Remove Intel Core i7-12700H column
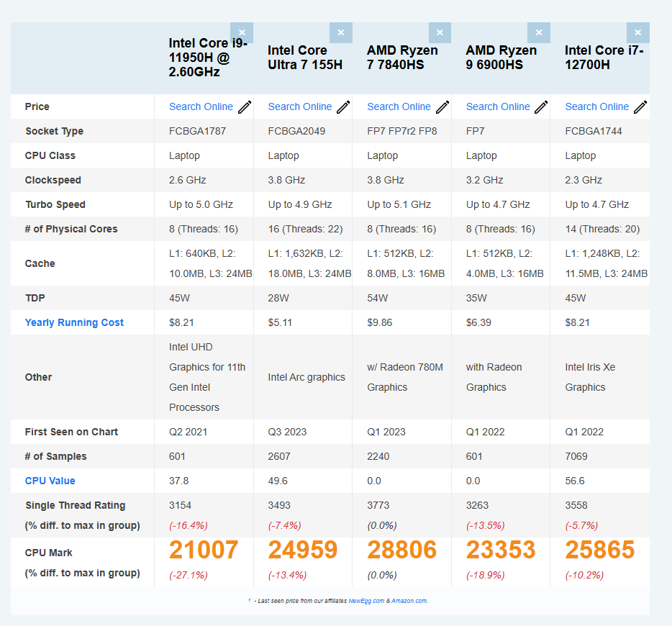672x626 pixels. click(637, 32)
